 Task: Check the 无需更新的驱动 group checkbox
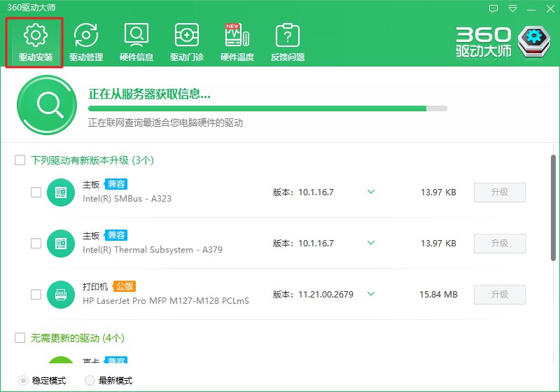(x=20, y=337)
